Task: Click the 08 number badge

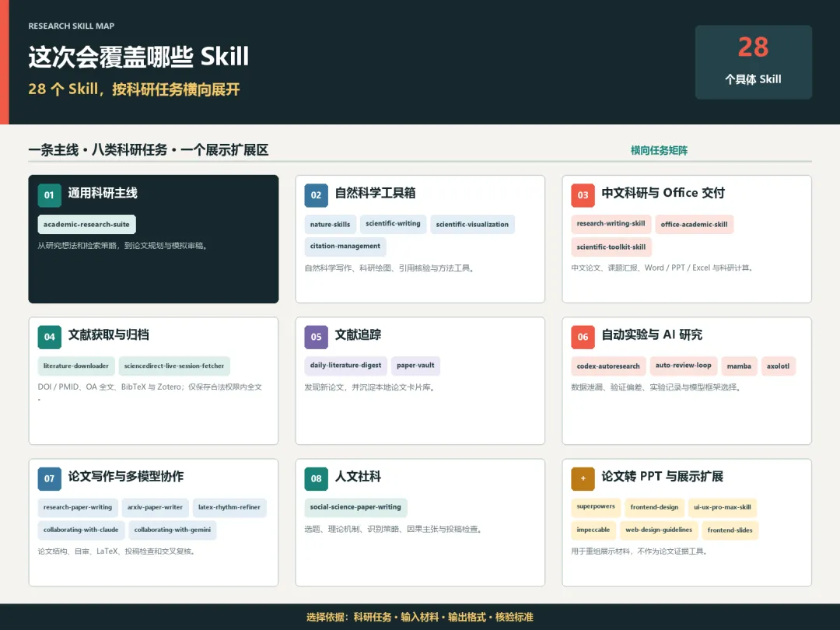Action: point(316,478)
